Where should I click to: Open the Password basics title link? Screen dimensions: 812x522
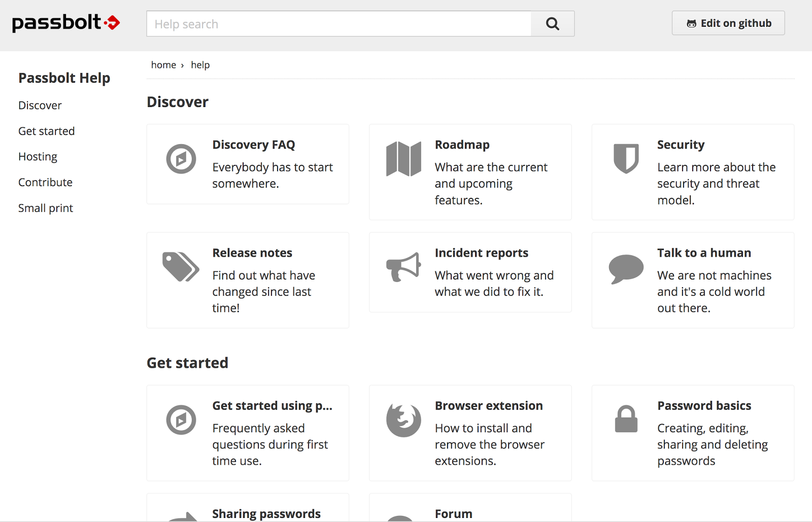pos(704,406)
